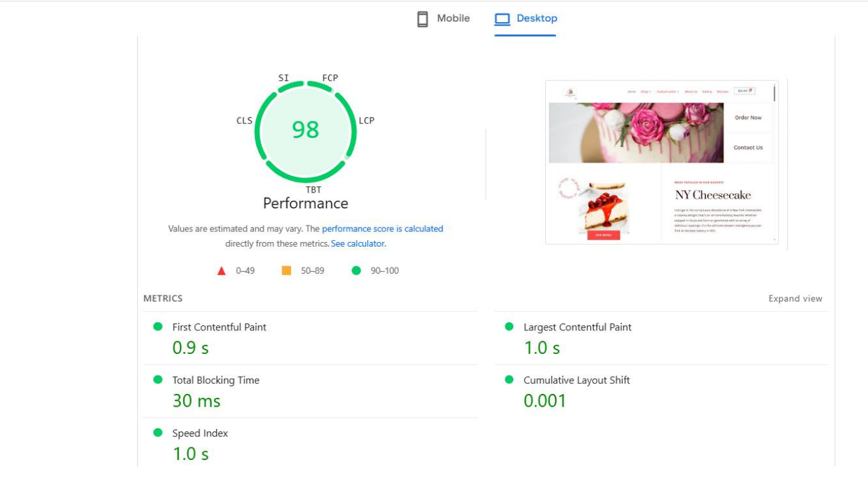
Task: Click the red triangle 0–49 legend icon
Action: point(222,271)
